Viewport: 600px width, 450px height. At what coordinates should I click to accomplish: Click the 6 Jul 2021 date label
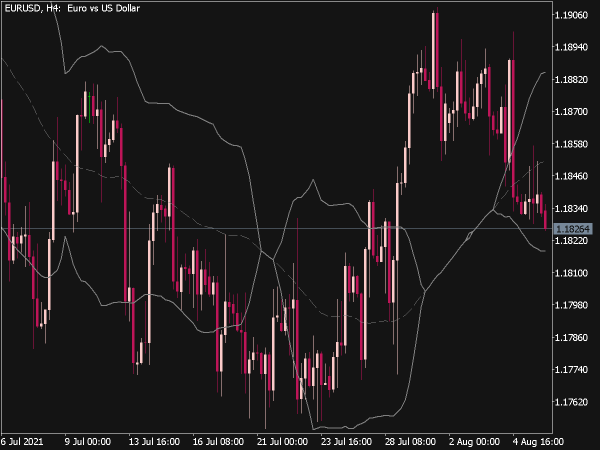pyautogui.click(x=22, y=442)
